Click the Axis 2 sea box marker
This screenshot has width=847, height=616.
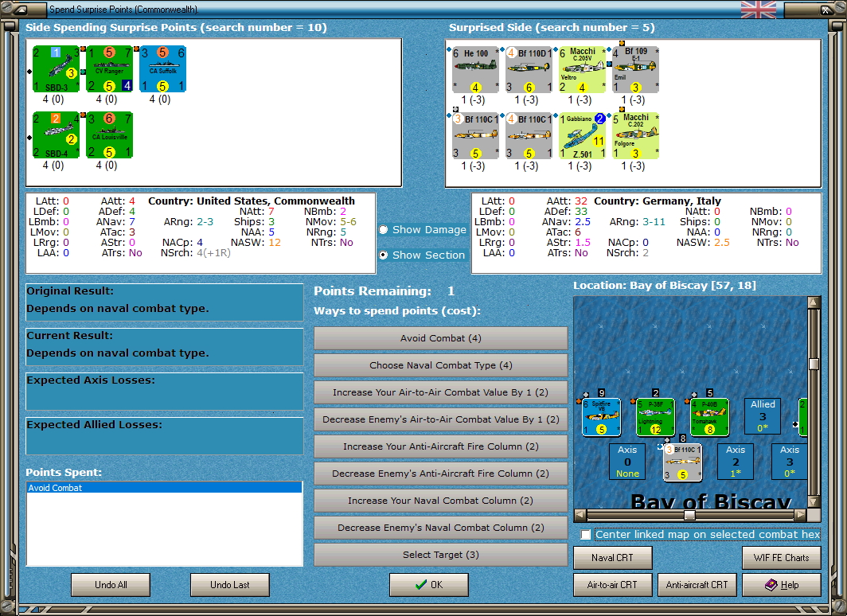click(x=736, y=462)
